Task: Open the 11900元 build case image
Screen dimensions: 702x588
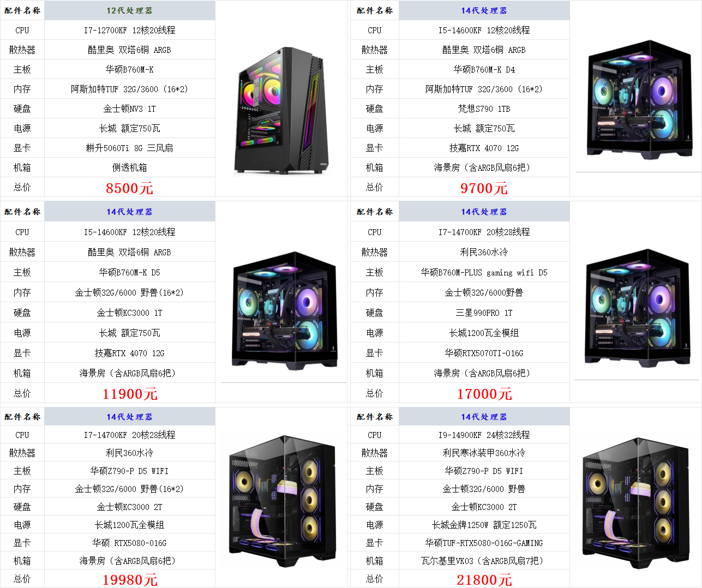Action: pos(284,310)
